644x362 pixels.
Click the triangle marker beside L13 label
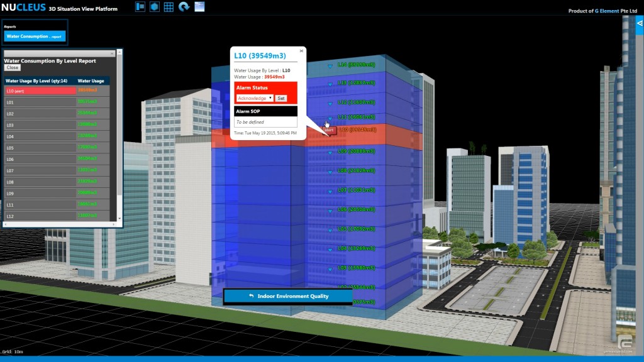click(330, 85)
